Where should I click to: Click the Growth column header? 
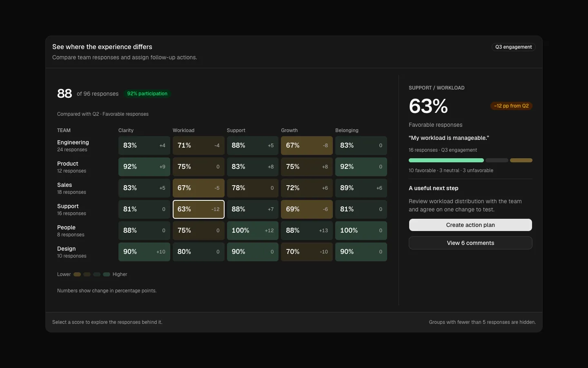pos(290,130)
